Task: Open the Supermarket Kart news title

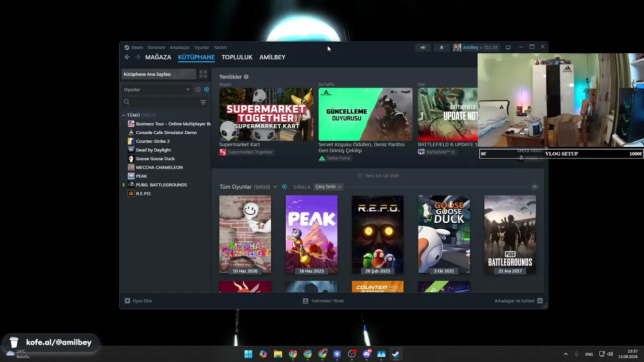Action: tap(239, 144)
